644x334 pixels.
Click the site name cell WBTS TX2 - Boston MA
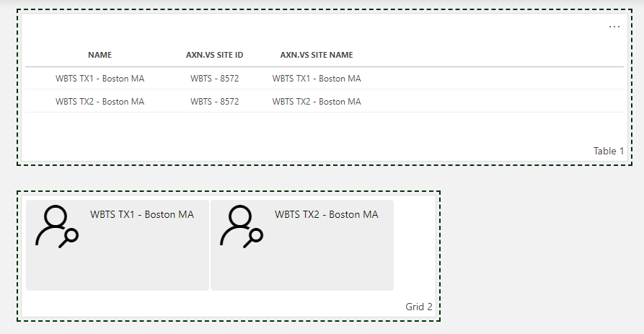click(x=317, y=102)
